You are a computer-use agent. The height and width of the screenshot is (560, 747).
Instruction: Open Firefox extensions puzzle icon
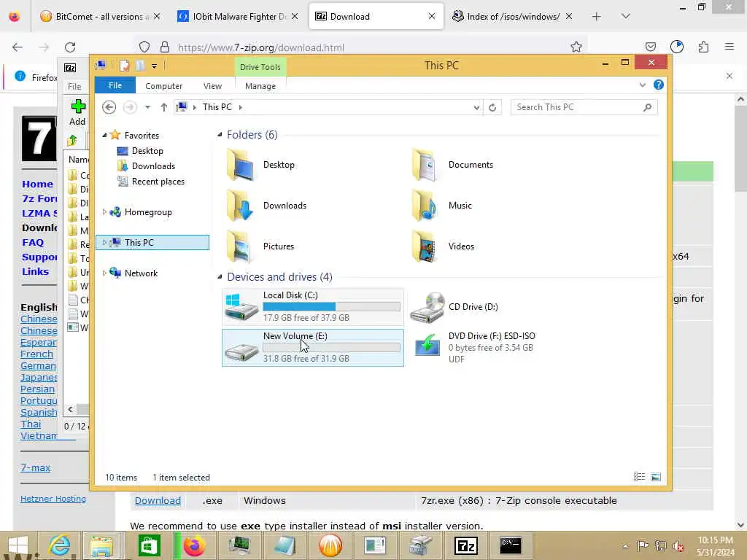pyautogui.click(x=704, y=47)
